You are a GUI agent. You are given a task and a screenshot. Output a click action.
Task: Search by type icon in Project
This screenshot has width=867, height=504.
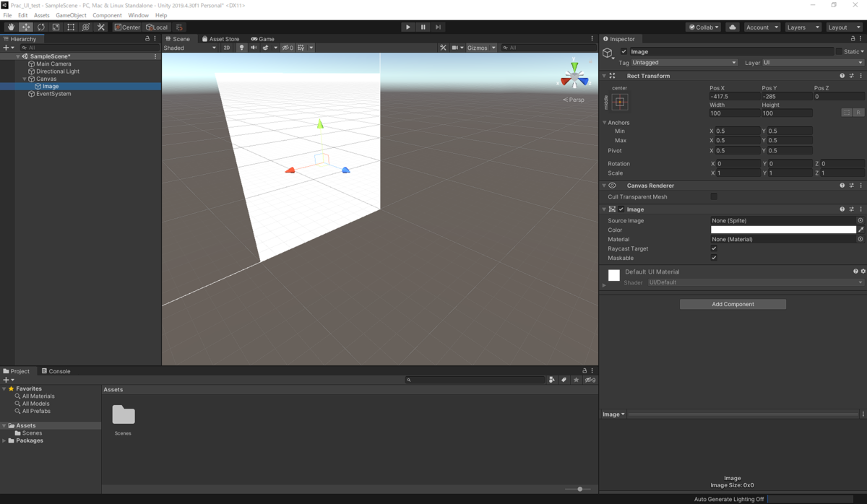(551, 380)
